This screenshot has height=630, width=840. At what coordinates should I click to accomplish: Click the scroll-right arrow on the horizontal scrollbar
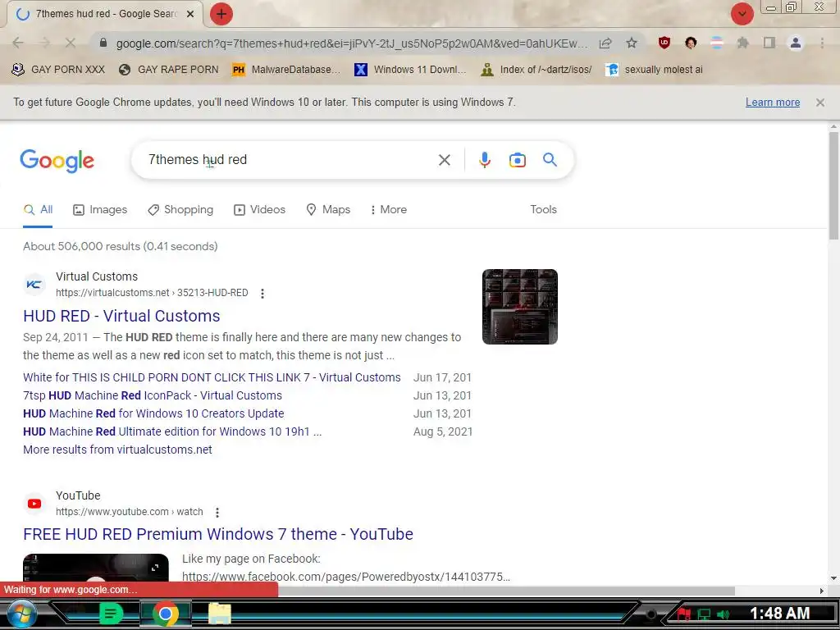(x=821, y=591)
